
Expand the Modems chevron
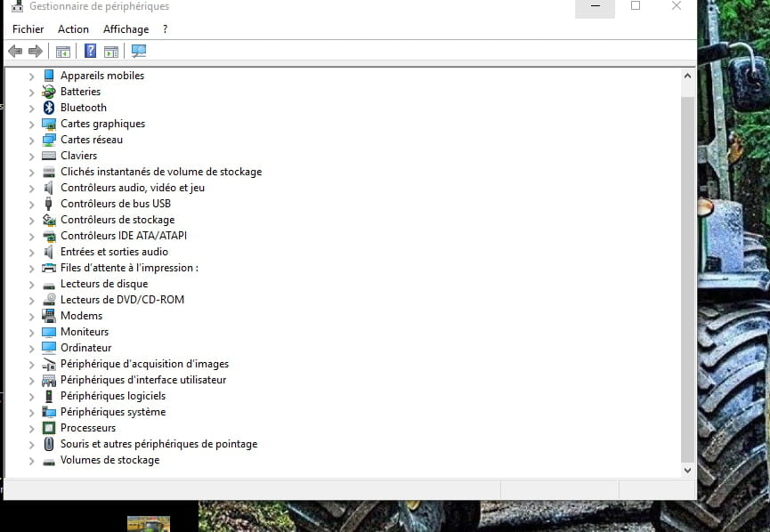(x=31, y=316)
